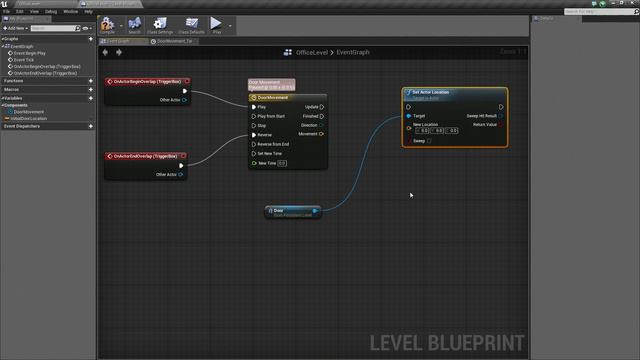This screenshot has height=360, width=640.
Task: Select the OnActorBeginOverlap (TriggerBox) node header
Action: [x=147, y=82]
